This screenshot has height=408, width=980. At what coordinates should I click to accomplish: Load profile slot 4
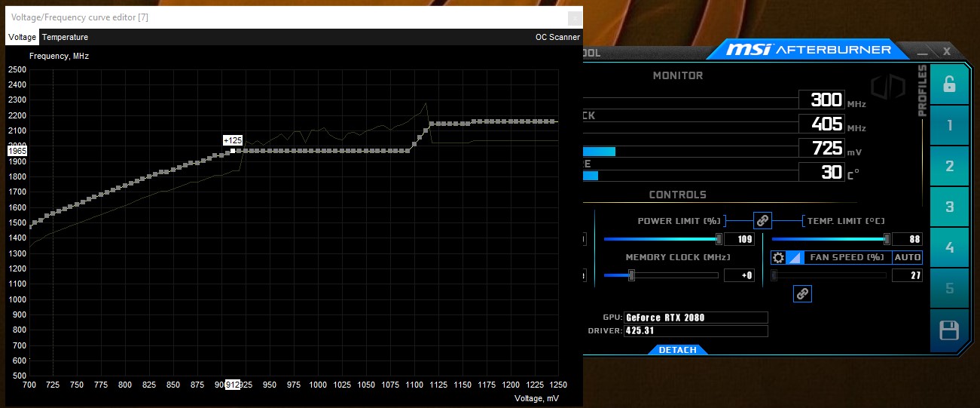(949, 247)
